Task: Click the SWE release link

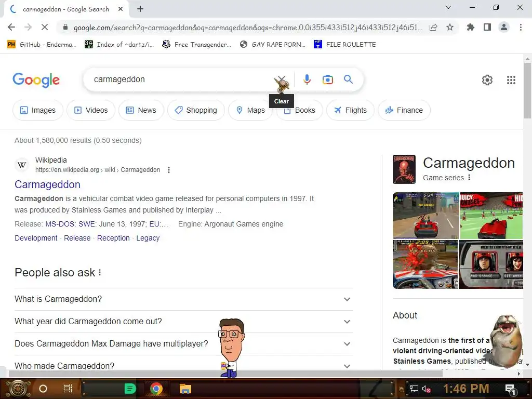Action: [87, 224]
